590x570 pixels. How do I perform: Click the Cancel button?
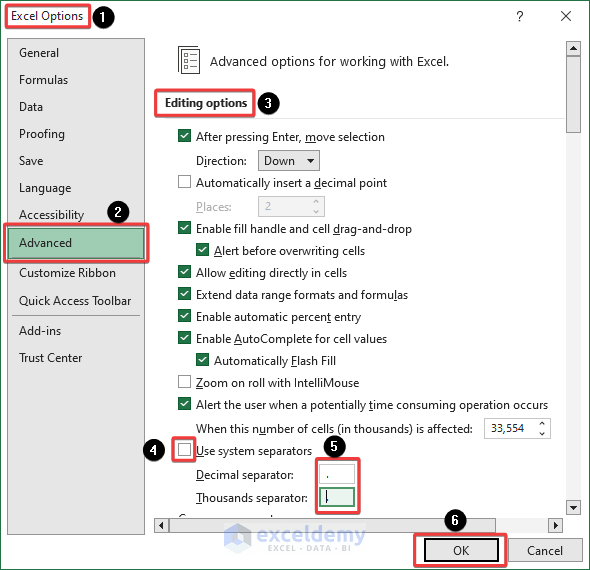click(x=545, y=551)
